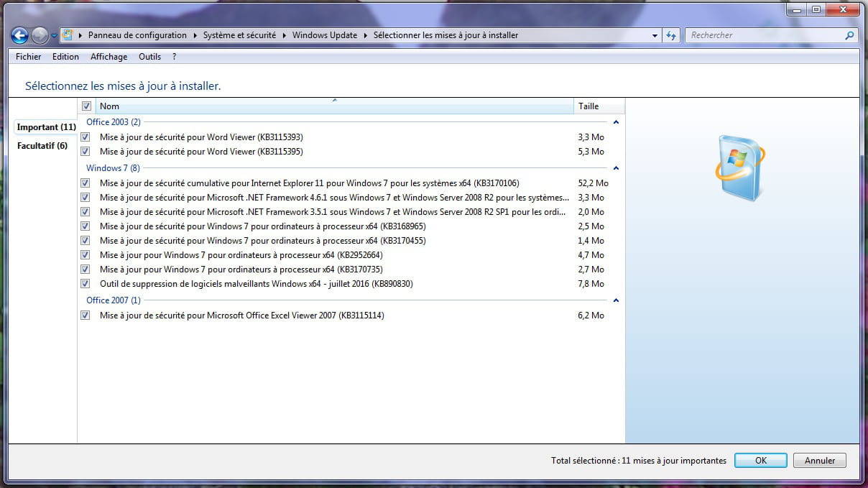
Task: Open the Affichage menu
Action: tap(108, 57)
